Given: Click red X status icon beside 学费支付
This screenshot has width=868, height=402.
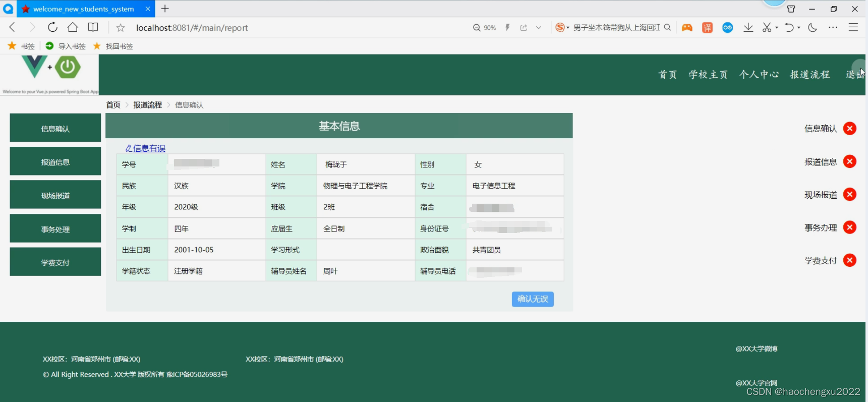Looking at the screenshot, I should [x=850, y=260].
